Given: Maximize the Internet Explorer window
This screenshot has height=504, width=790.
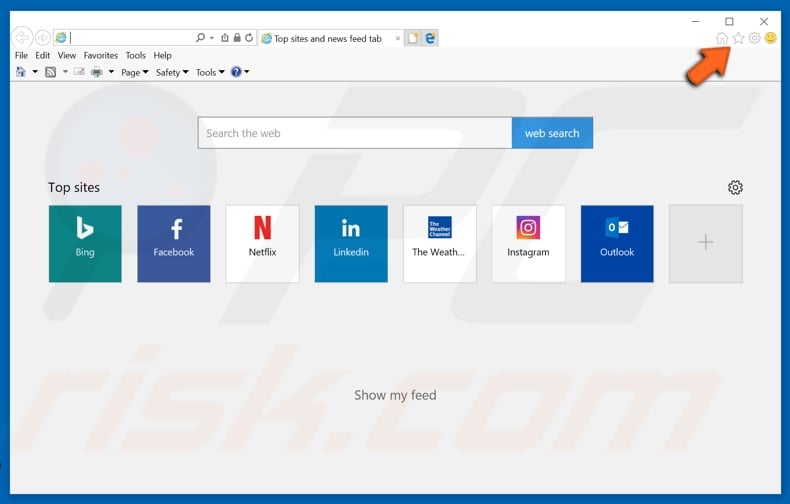Looking at the screenshot, I should tap(729, 22).
